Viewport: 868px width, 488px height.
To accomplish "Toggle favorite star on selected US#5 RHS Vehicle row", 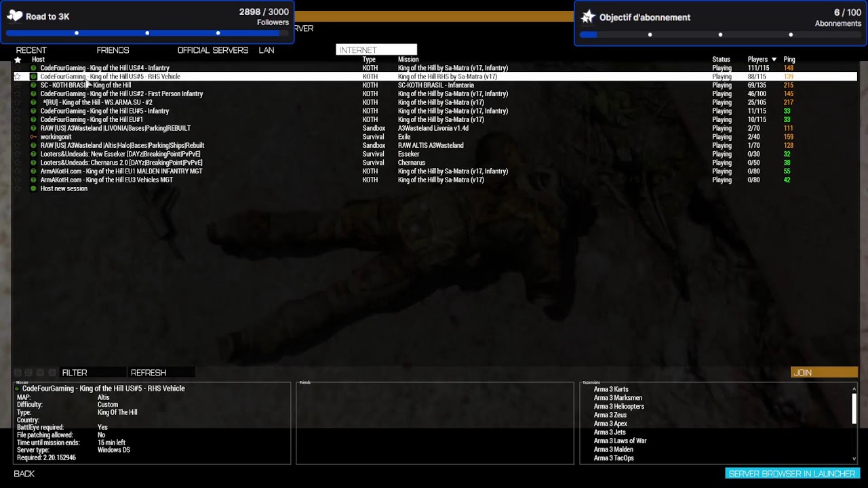I will click(18, 77).
